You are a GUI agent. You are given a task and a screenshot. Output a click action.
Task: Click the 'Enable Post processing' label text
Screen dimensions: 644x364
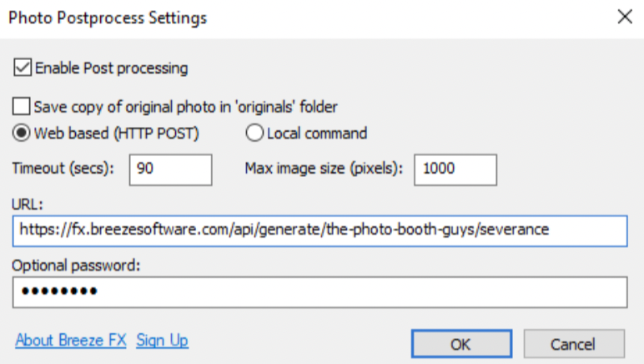(x=112, y=68)
